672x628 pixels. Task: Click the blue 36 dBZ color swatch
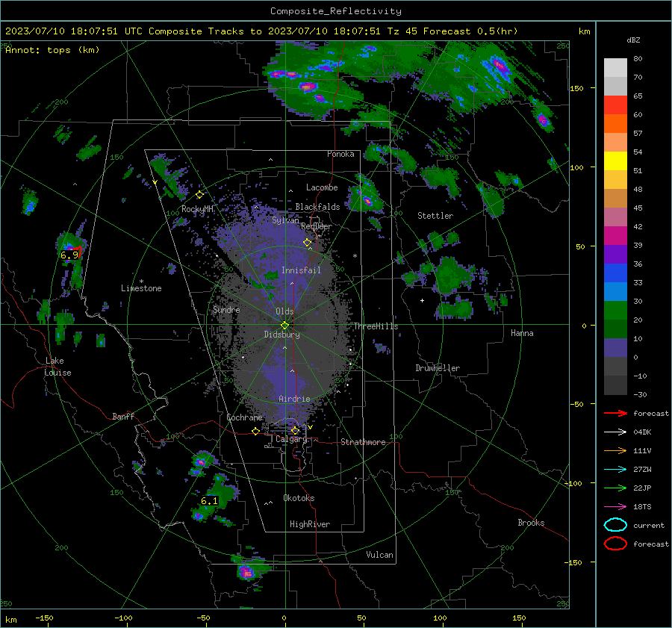tap(615, 273)
